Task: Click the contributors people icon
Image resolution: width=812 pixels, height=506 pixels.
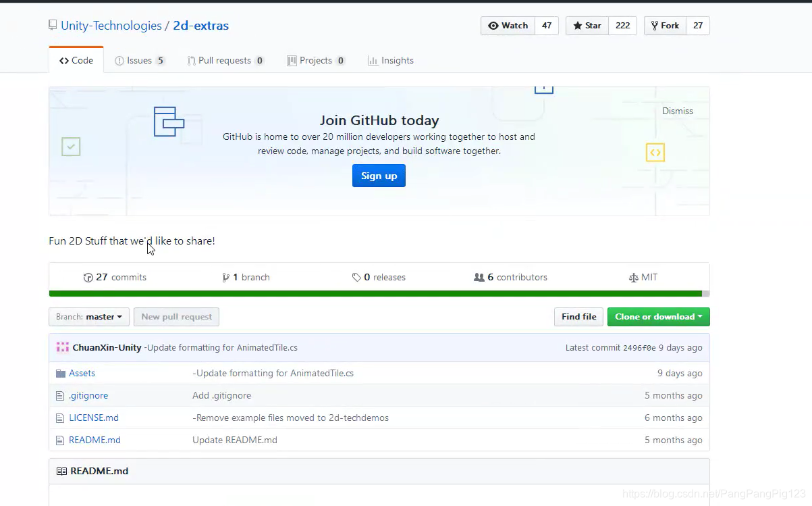Action: click(x=479, y=278)
